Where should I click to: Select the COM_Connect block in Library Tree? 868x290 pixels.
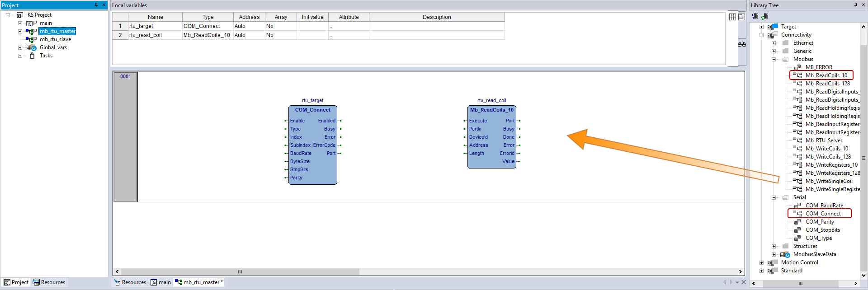click(x=823, y=214)
